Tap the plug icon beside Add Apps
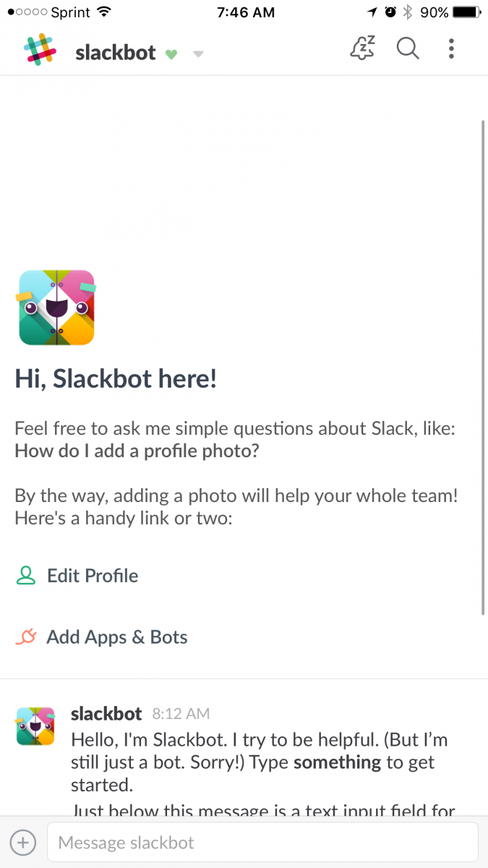Image resolution: width=488 pixels, height=868 pixels. pyautogui.click(x=26, y=637)
